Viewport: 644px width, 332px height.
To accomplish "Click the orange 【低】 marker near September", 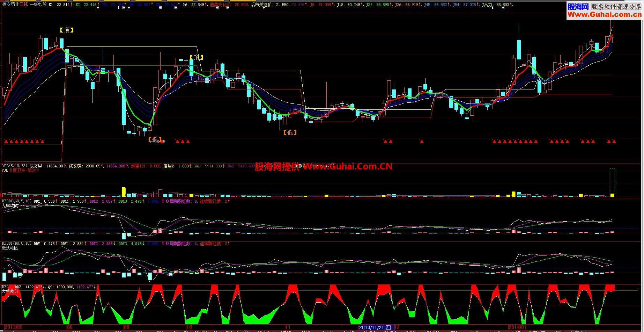I will [x=155, y=139].
